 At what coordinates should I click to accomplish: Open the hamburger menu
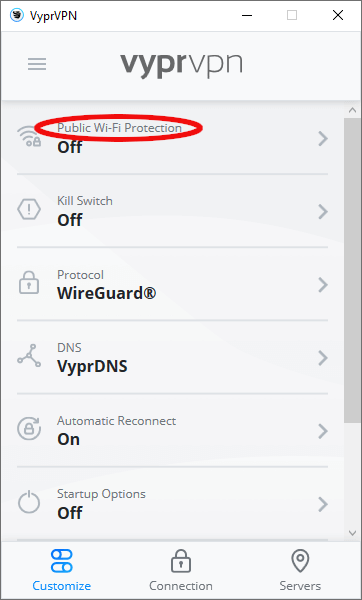[37, 64]
